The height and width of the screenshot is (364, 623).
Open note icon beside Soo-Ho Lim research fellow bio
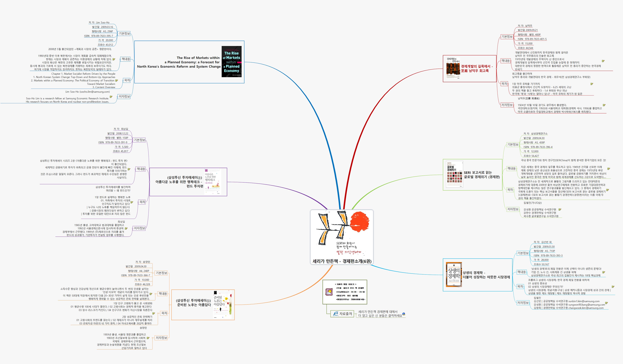(x=111, y=97)
